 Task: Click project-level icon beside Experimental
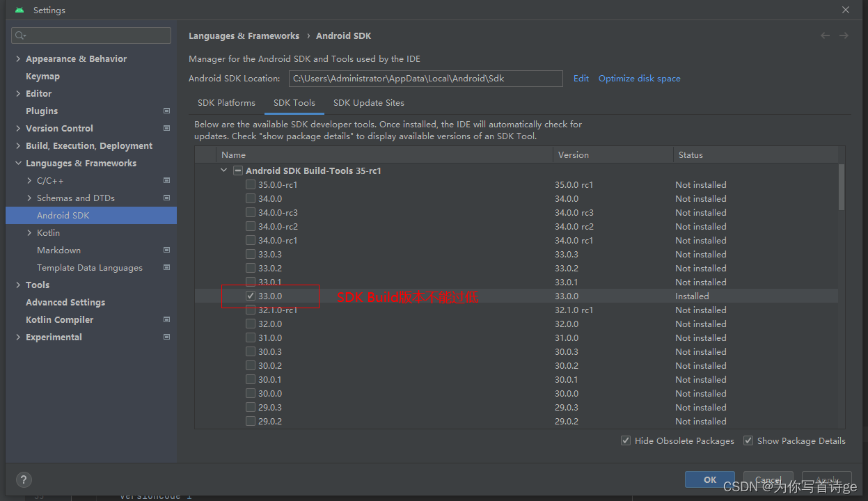(166, 337)
